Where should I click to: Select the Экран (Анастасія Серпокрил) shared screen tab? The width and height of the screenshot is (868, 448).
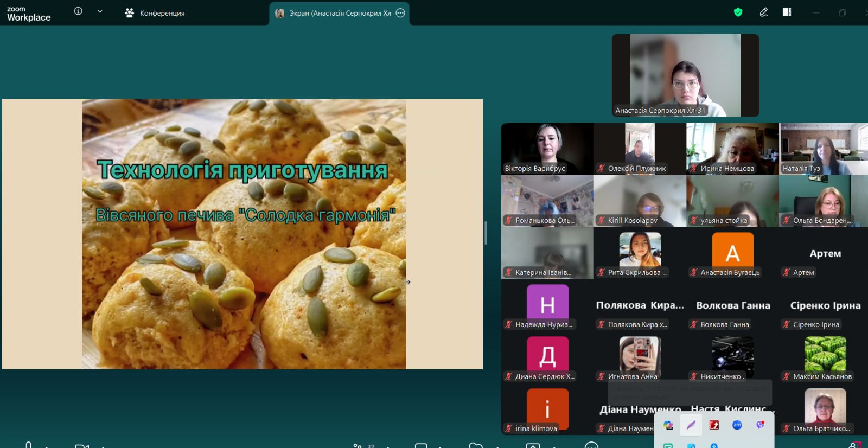tap(334, 13)
